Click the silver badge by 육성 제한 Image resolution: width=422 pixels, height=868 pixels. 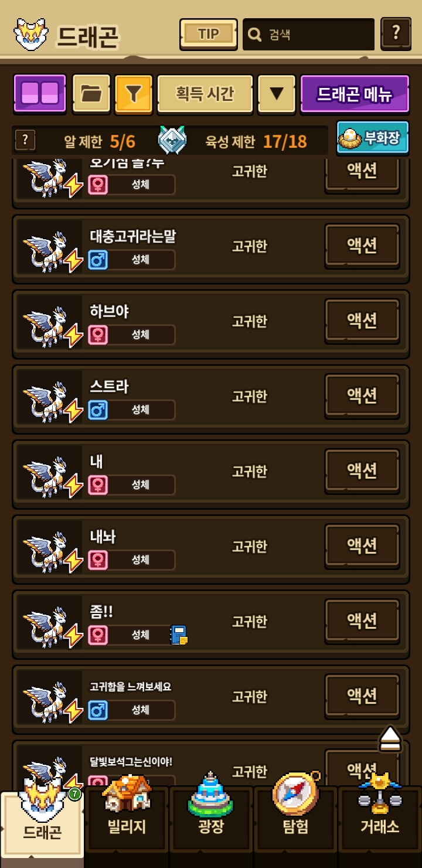pyautogui.click(x=172, y=141)
